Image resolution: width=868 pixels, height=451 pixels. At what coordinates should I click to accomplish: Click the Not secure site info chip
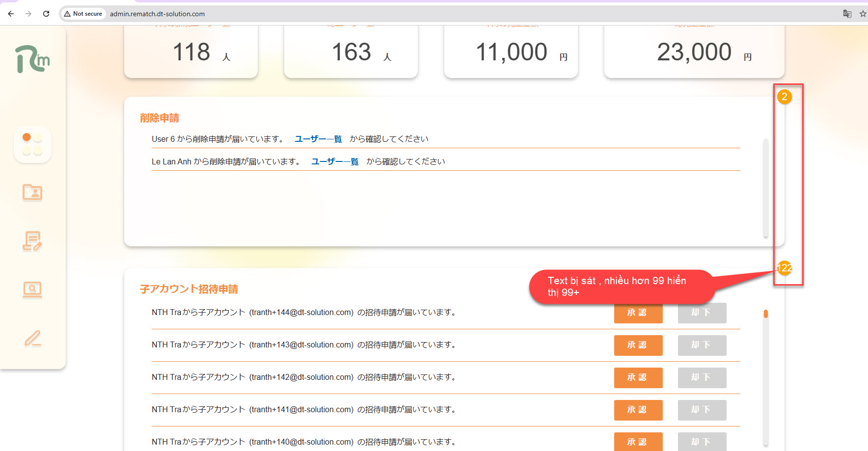[83, 14]
